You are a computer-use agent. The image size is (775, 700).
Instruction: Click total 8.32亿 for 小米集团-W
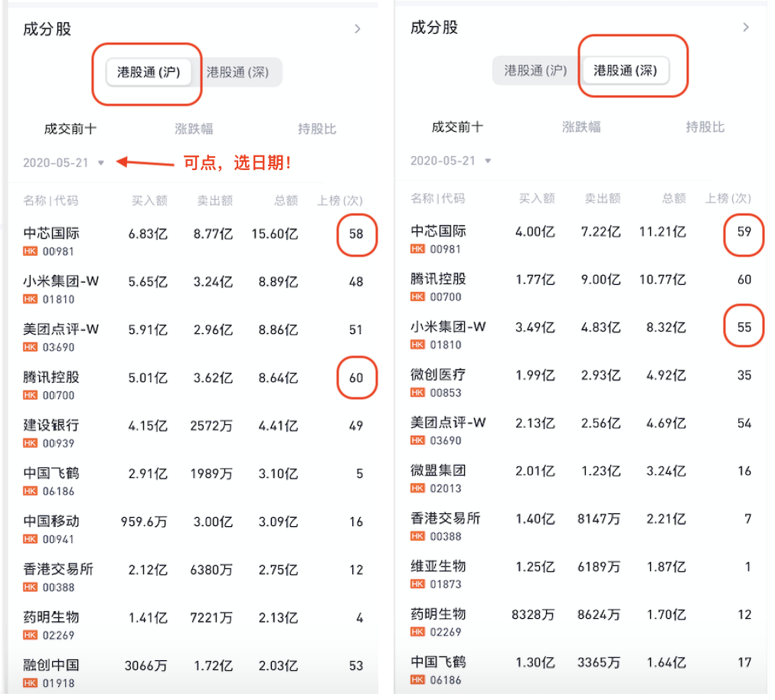point(665,328)
